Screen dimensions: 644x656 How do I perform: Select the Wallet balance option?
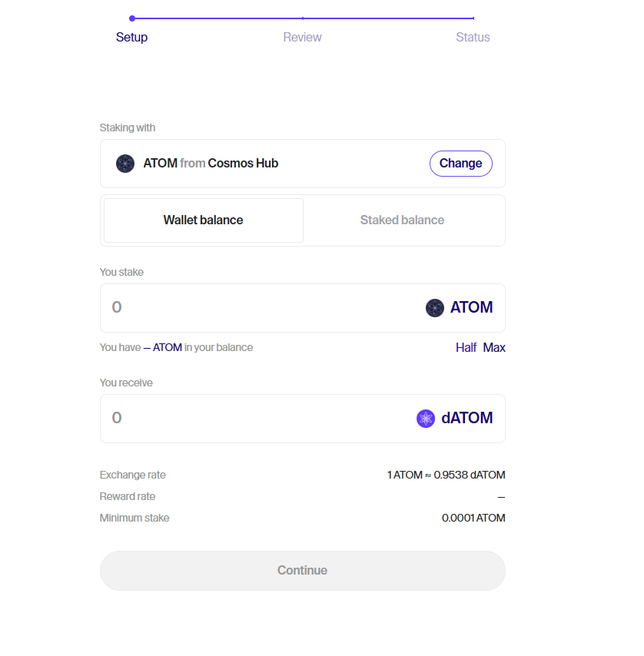(x=204, y=220)
